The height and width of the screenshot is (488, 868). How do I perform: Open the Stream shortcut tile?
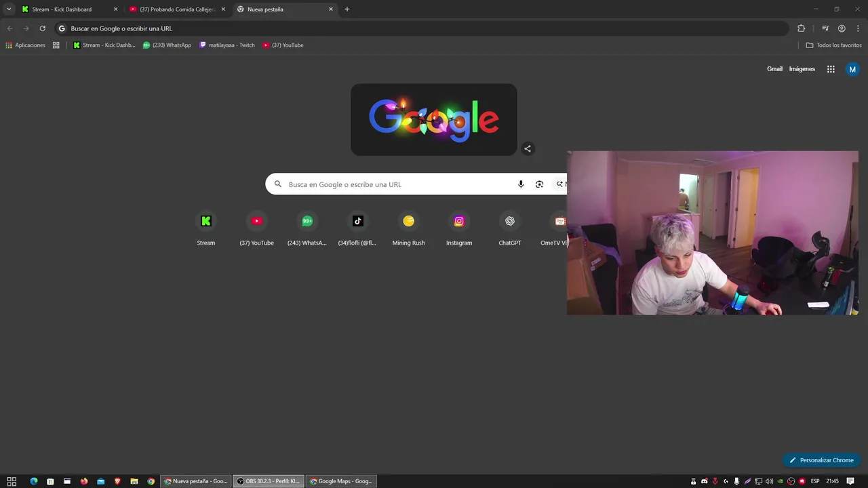205,229
